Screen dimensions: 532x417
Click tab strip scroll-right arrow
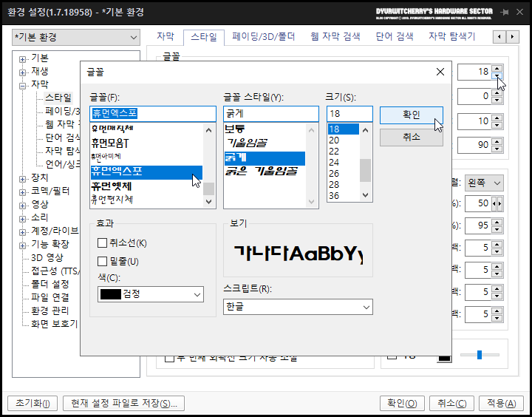pos(513,37)
